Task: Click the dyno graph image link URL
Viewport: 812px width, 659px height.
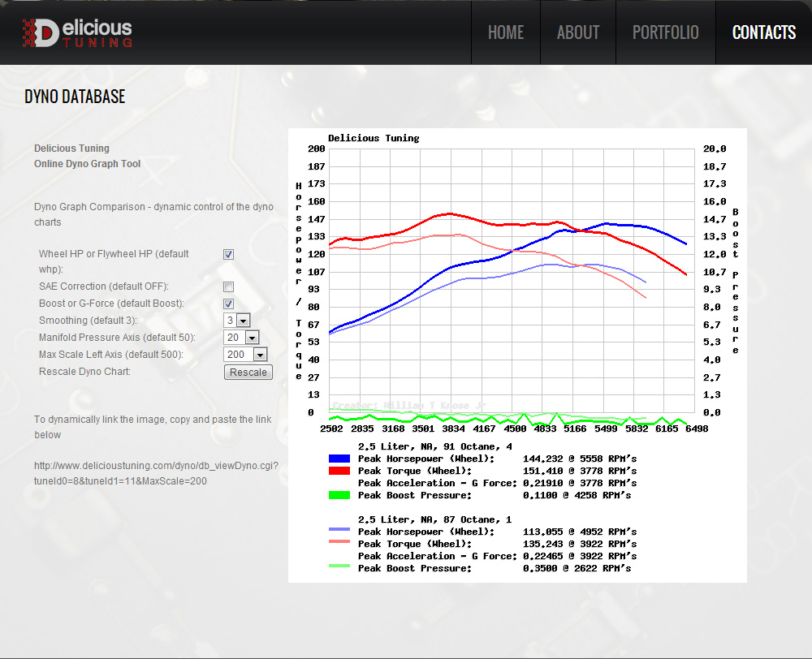Action: tap(156, 473)
